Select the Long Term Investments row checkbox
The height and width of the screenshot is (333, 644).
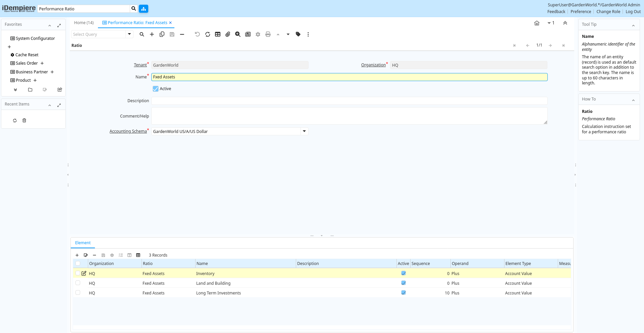coord(78,292)
